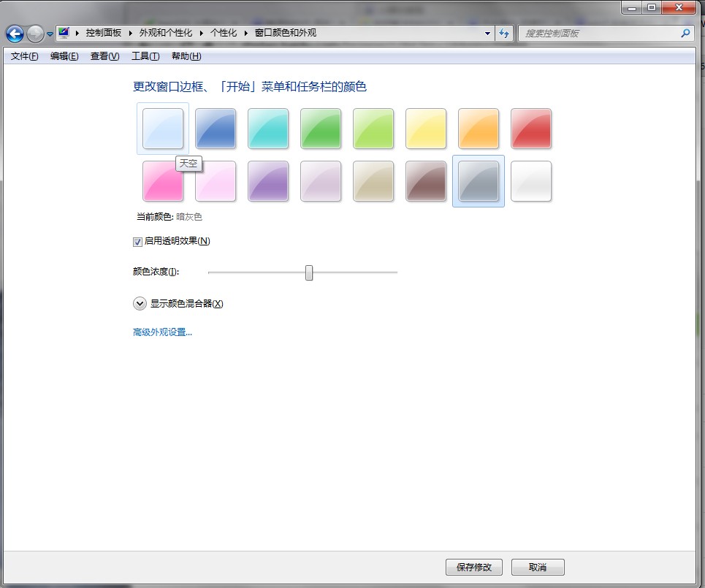Click the selected dark gray swatch

479,181
